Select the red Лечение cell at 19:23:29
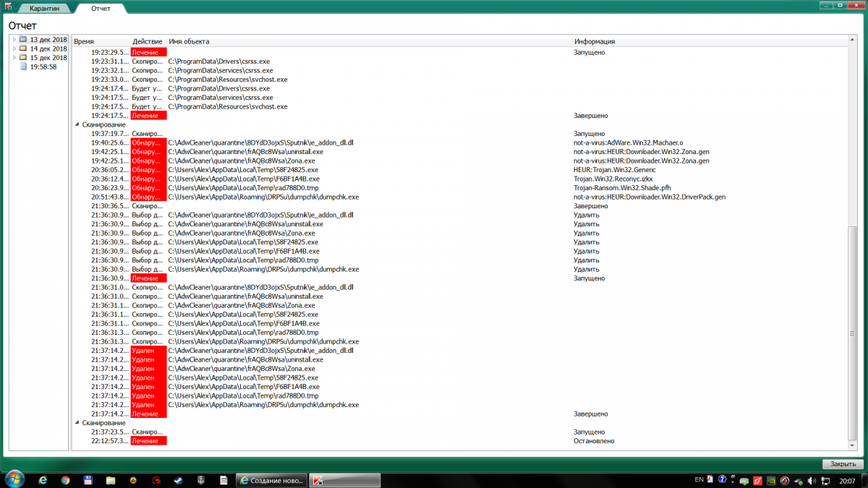The image size is (868, 488). point(148,52)
